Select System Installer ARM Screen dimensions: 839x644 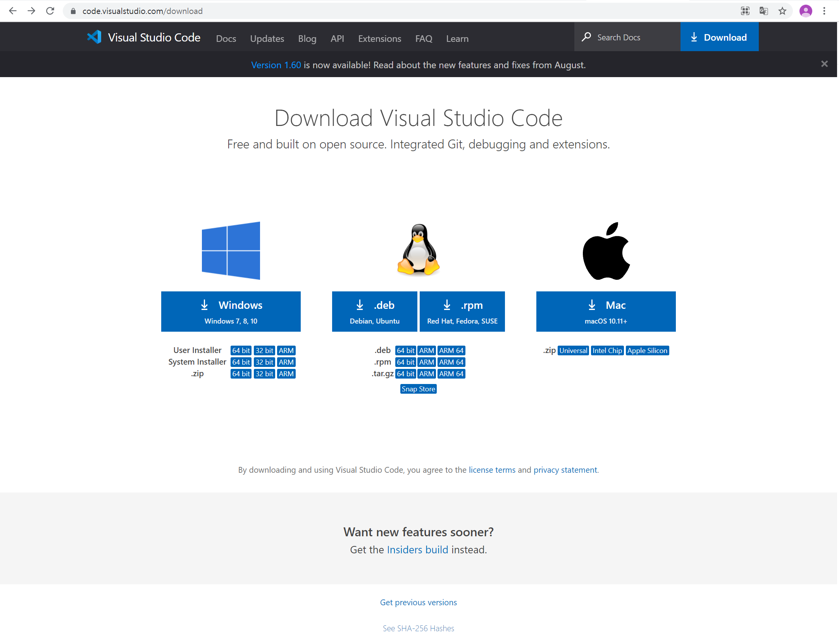point(286,362)
